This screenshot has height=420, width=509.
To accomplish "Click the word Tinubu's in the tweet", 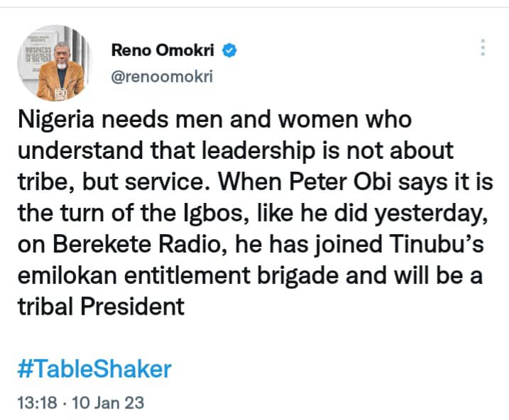I will pos(436,244).
